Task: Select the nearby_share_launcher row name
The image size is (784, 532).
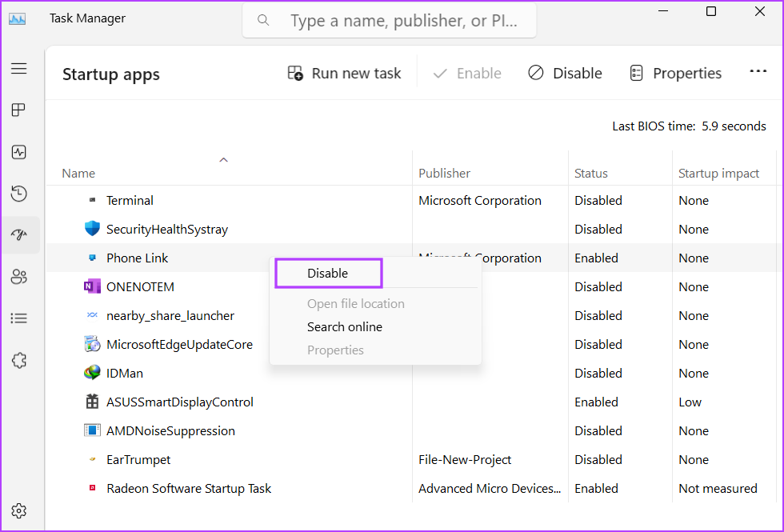Action: (x=170, y=316)
